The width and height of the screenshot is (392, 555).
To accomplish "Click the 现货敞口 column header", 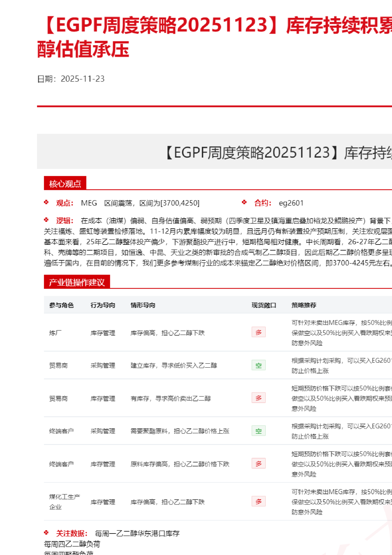I will click(x=264, y=305).
